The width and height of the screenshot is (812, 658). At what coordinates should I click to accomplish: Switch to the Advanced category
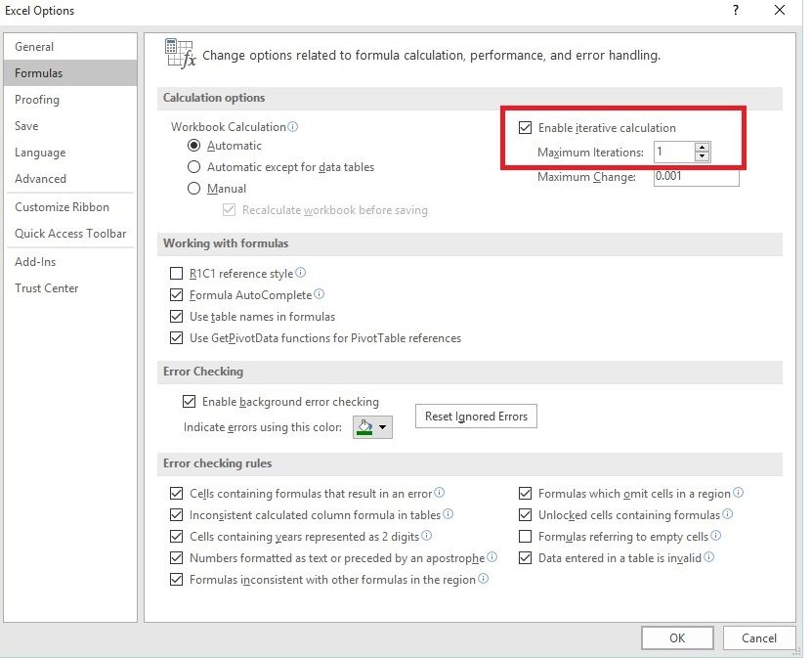(70, 179)
